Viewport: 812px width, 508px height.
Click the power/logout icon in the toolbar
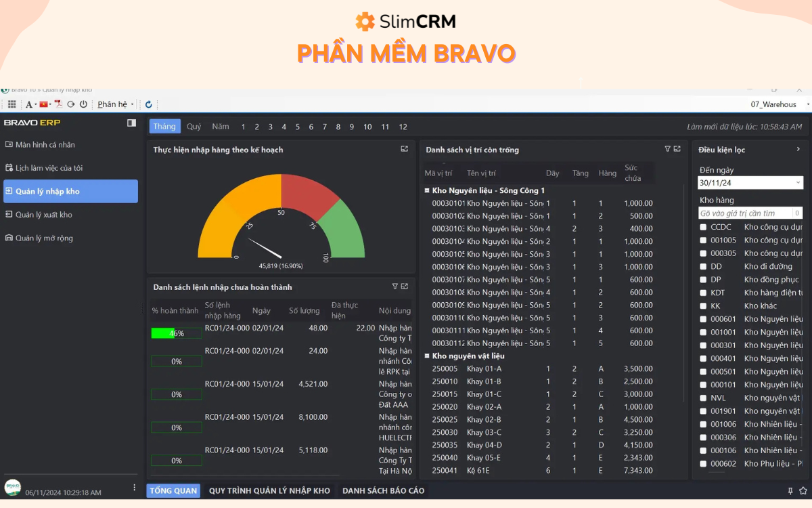click(x=82, y=104)
